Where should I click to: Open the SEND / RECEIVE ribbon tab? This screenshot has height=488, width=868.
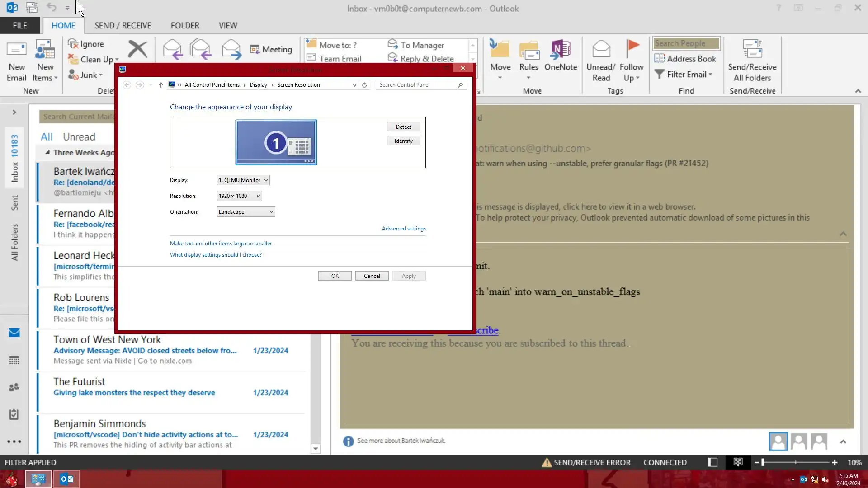coord(123,26)
